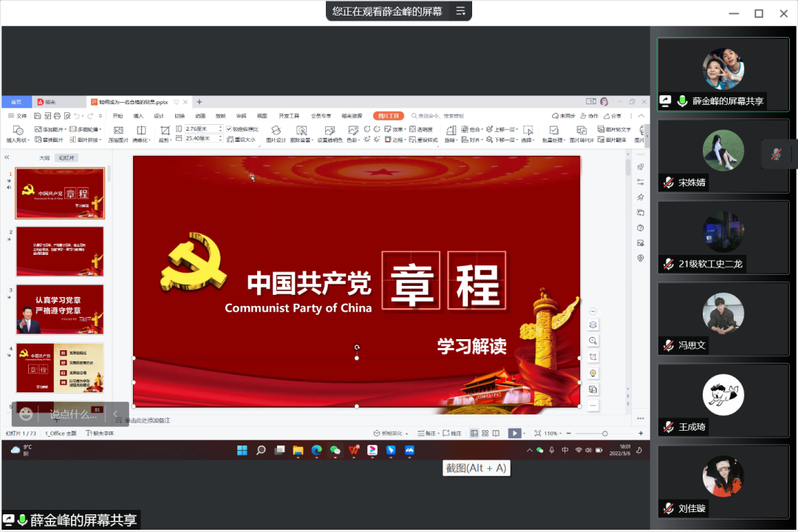Click the lightbulb icon beside the slide
Viewport: 798px width, 532px height.
pyautogui.click(x=593, y=373)
